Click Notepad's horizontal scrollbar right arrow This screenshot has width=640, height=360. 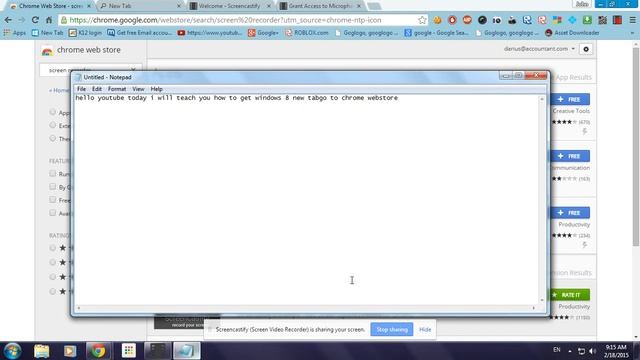533,308
